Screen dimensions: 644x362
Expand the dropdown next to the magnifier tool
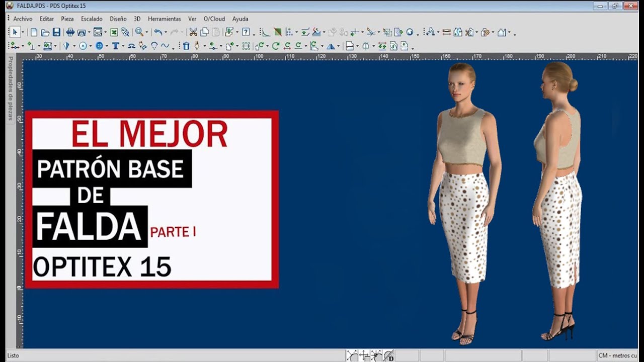[x=146, y=33]
